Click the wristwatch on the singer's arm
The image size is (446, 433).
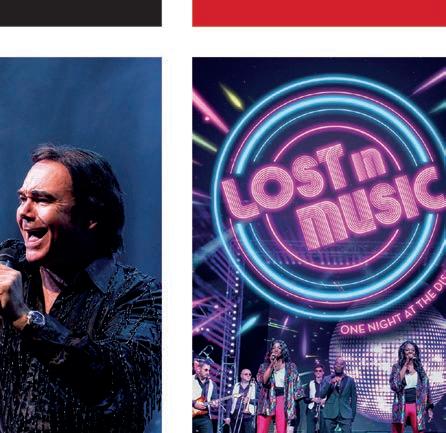pos(36,318)
